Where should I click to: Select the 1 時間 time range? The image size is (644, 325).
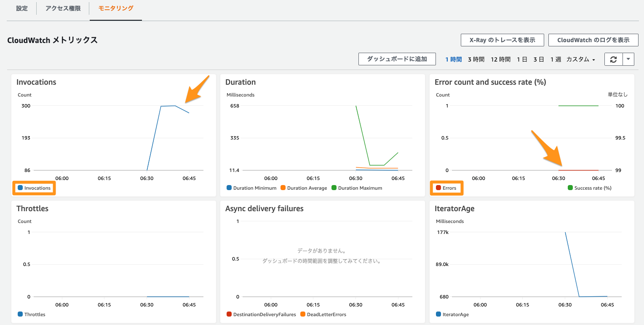point(454,59)
